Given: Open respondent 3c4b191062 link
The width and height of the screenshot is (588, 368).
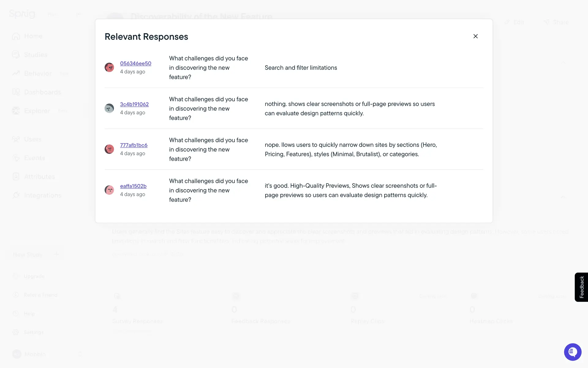Looking at the screenshot, I should (134, 104).
